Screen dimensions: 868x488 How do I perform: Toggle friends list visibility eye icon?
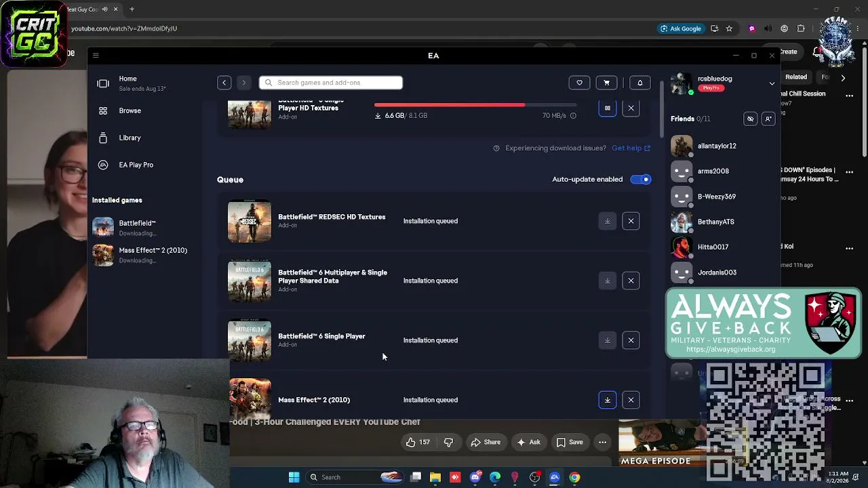tap(750, 119)
